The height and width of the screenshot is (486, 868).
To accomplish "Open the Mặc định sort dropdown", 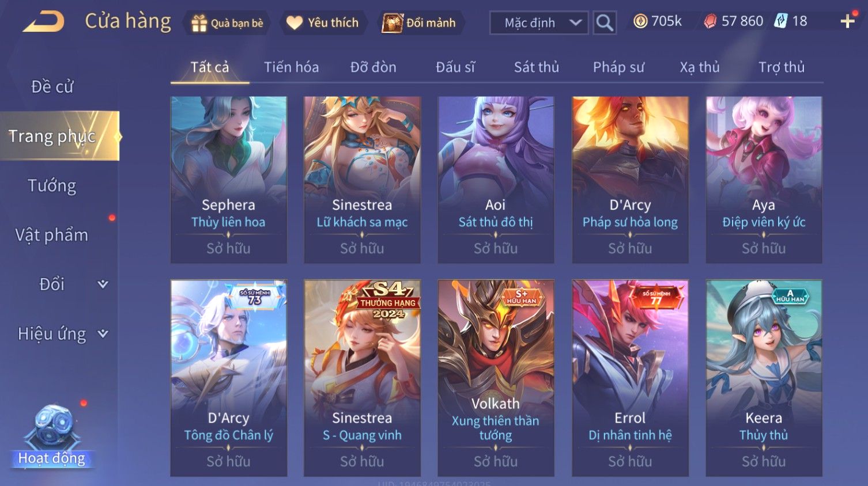I will point(539,23).
